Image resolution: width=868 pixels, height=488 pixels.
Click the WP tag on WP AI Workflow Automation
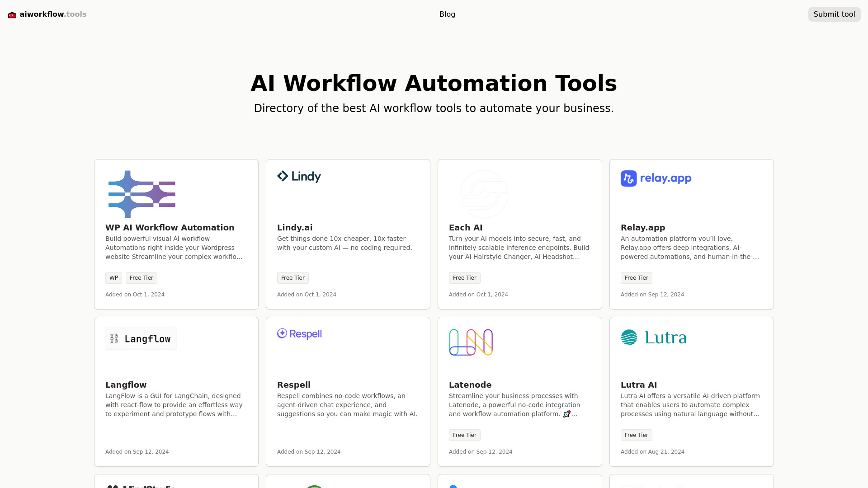tap(113, 277)
